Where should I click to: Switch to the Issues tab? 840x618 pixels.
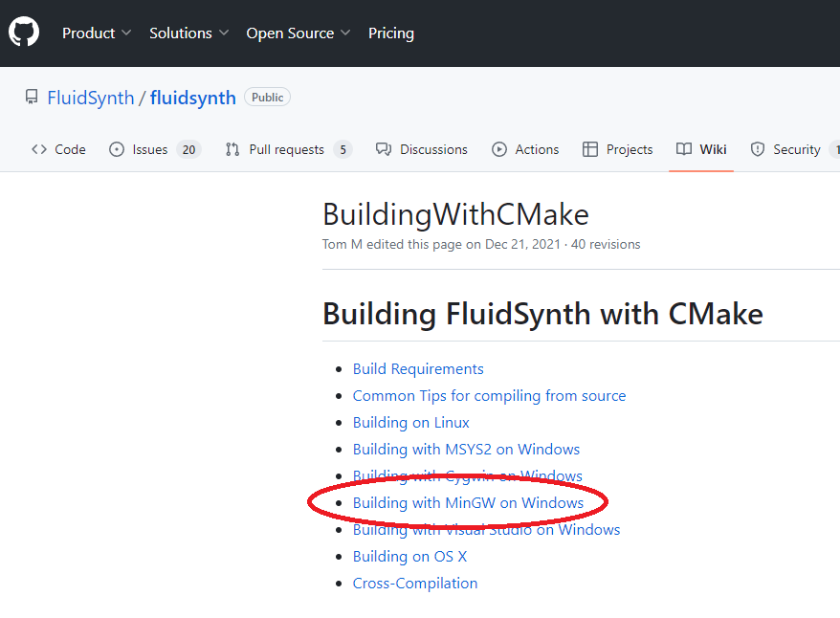(x=155, y=149)
